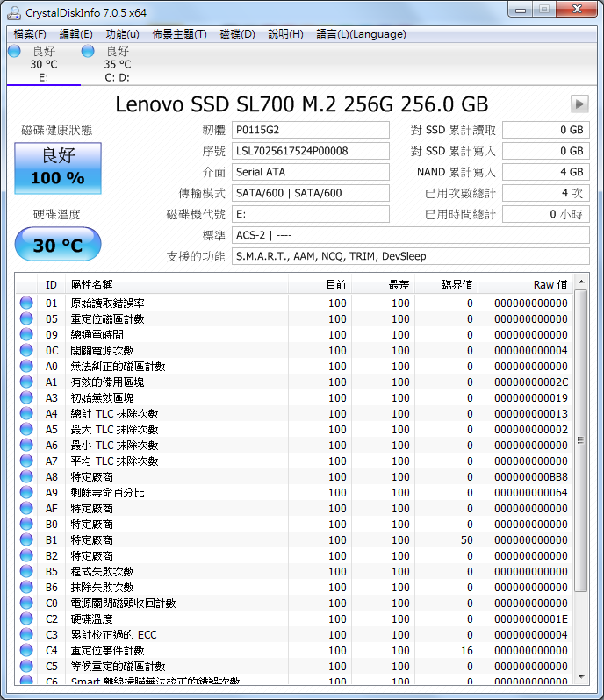The height and width of the screenshot is (700, 604).
Task: Click the status orb for row C4 重定位事件計數
Action: pos(26,650)
